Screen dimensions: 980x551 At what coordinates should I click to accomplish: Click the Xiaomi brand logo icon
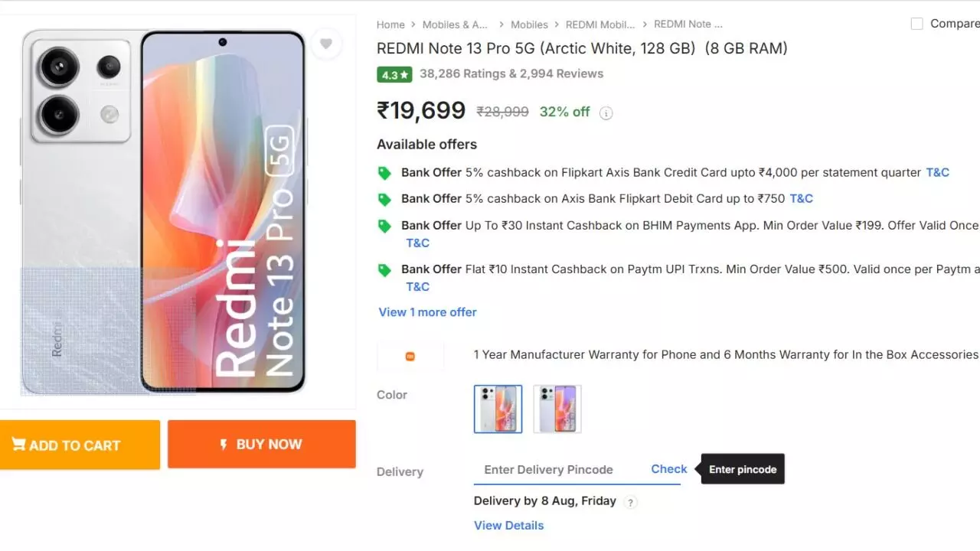(410, 356)
